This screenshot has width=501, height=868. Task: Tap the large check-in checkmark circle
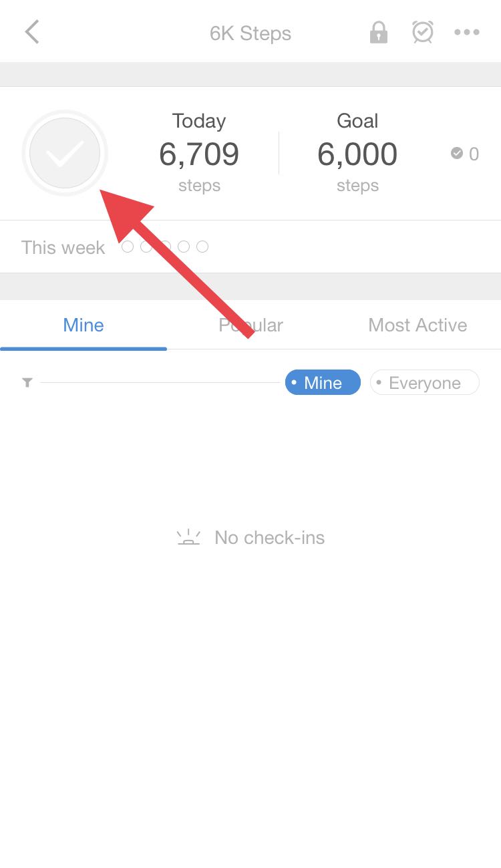(x=65, y=153)
